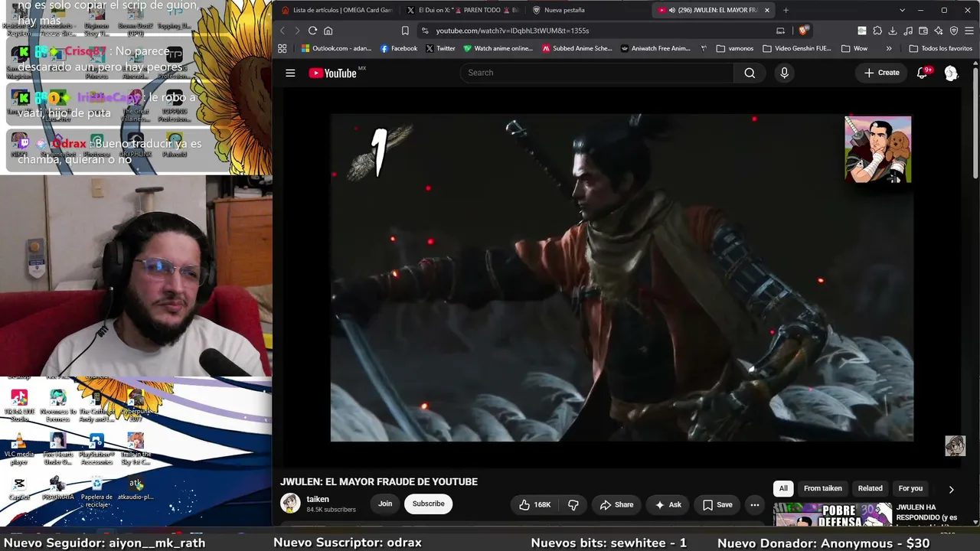Open the Outlook.com bookmark
This screenshot has width=980, height=551.
[335, 48]
